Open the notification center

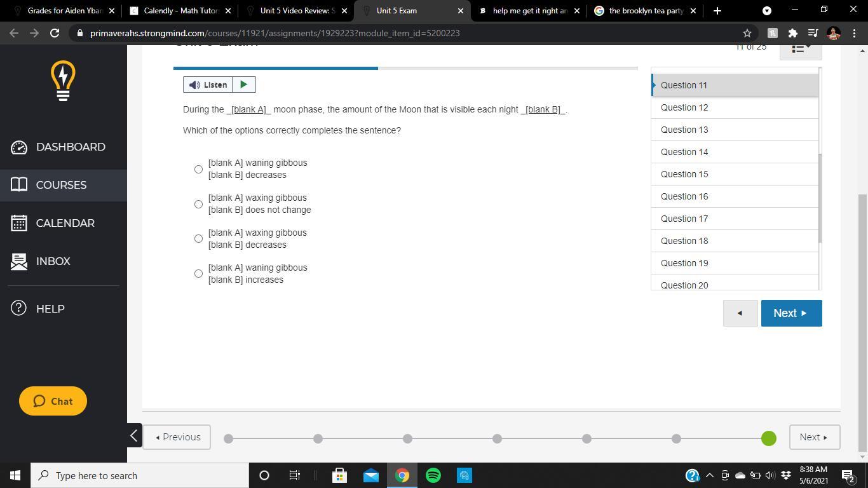[x=848, y=475]
